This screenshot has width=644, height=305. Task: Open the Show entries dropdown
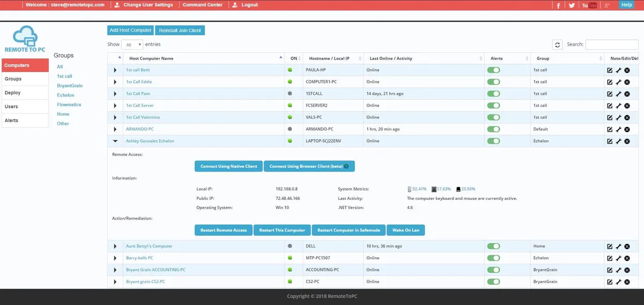click(132, 45)
